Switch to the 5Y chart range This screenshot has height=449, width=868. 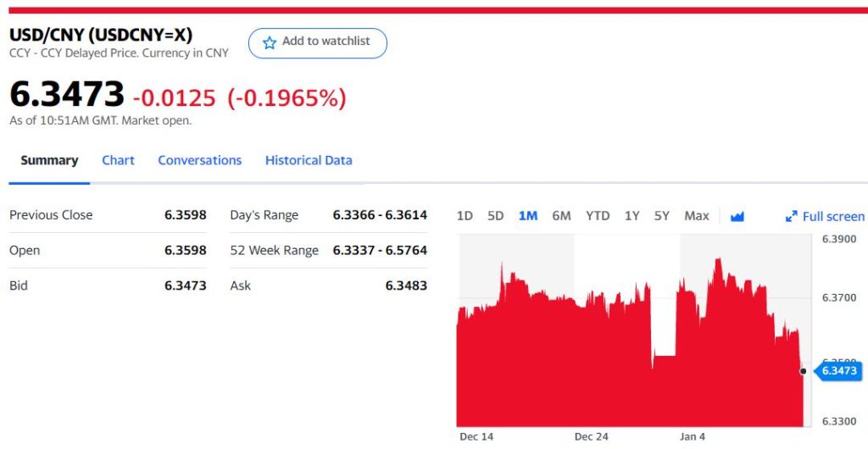[662, 216]
